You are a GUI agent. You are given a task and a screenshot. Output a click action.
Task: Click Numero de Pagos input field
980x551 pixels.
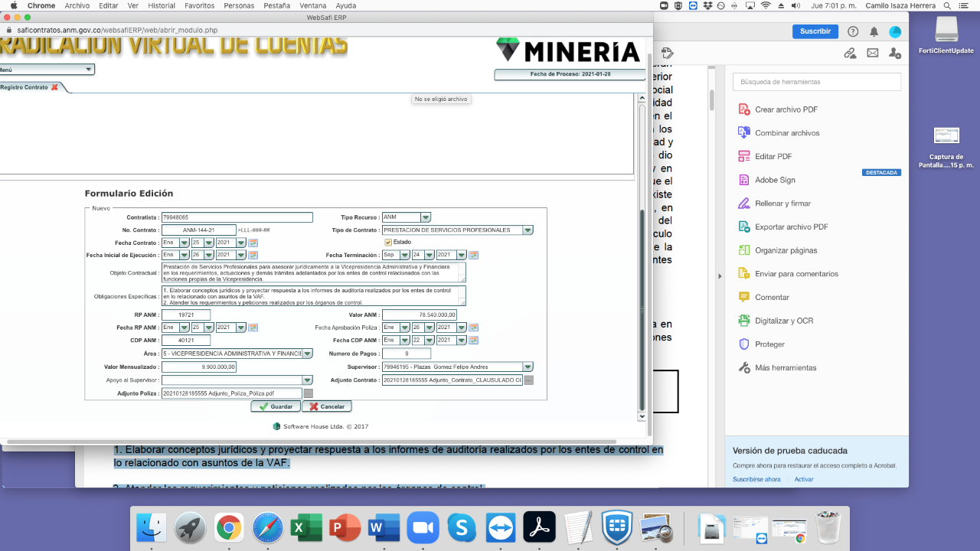406,354
